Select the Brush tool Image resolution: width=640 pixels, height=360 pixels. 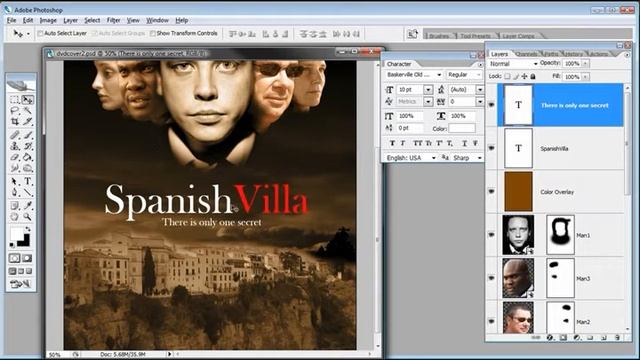pyautogui.click(x=27, y=135)
